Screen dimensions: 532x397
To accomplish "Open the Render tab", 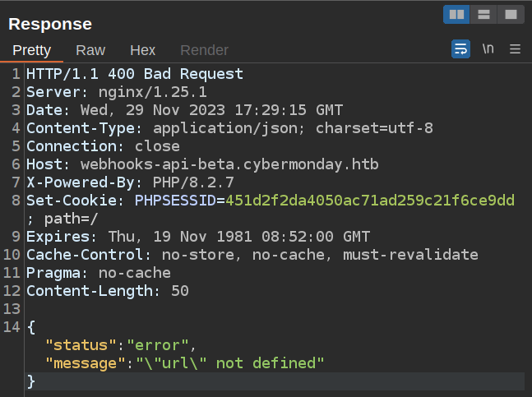I will 204,50.
